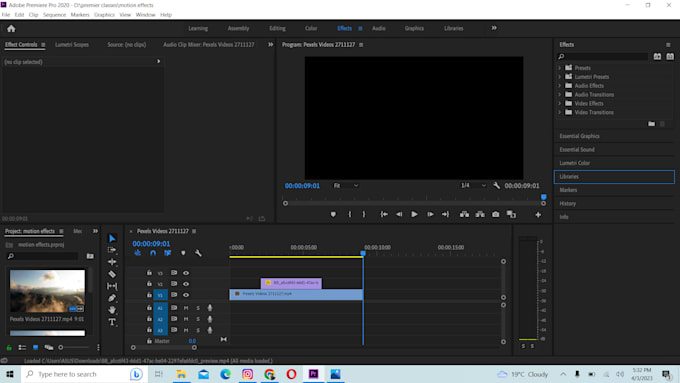Screen dimensions: 680x383
Task: Click the Pexels Videos thumbnail
Action: (47, 291)
